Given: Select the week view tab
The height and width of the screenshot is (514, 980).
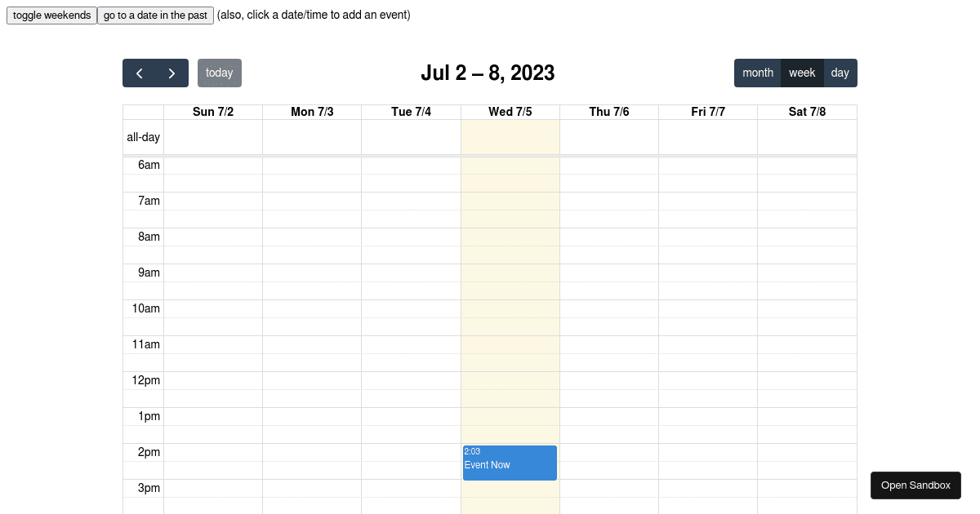Looking at the screenshot, I should 801,73.
